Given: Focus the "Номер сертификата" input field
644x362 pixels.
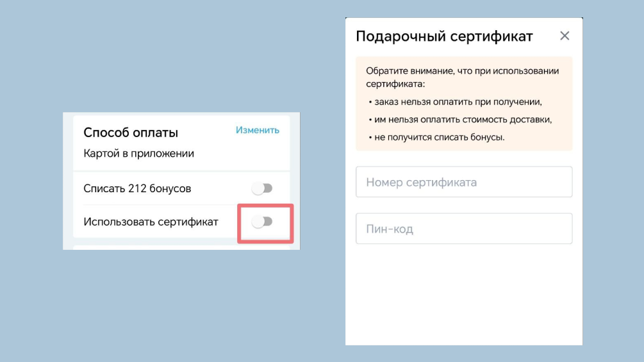Looking at the screenshot, I should 464,183.
